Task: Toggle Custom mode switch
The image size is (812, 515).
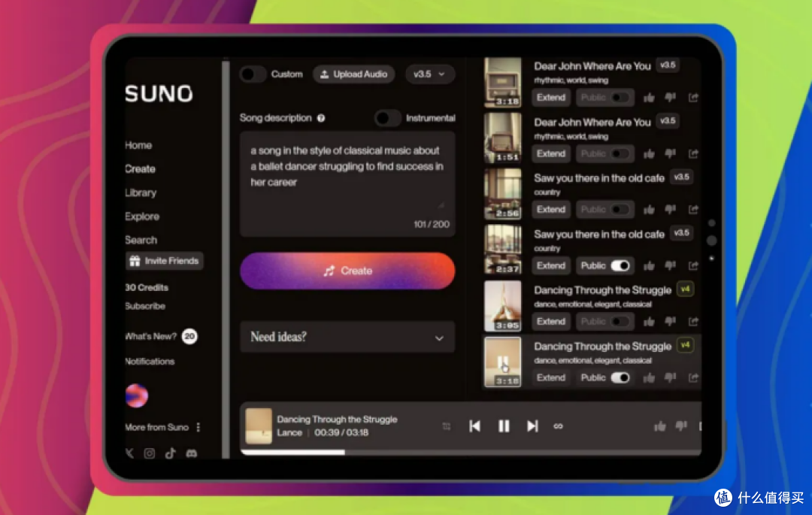Action: pos(253,74)
